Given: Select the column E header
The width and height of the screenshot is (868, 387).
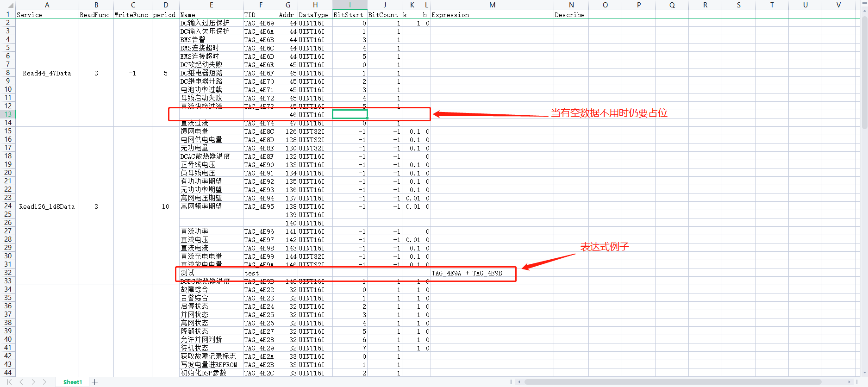Looking at the screenshot, I should (x=211, y=5).
